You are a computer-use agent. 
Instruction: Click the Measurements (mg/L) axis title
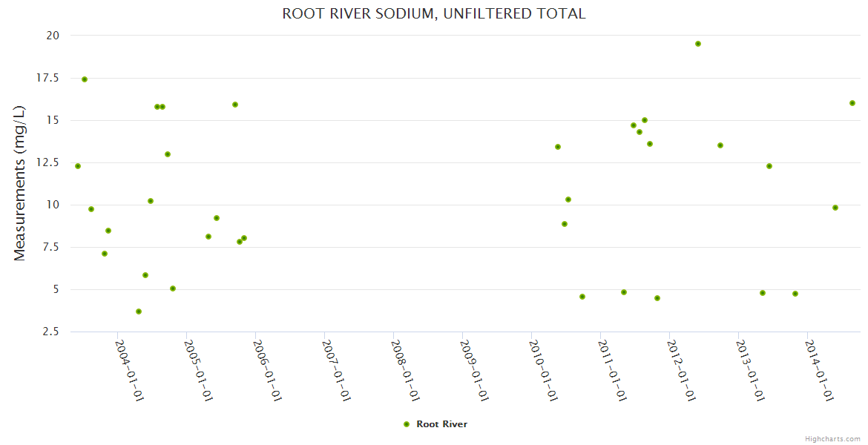click(x=20, y=182)
